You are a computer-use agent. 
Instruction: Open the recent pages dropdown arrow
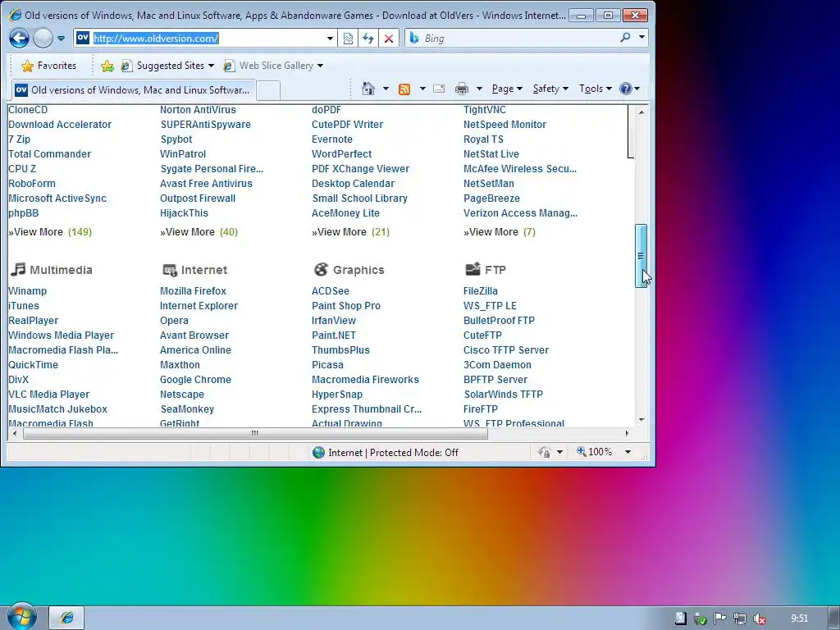click(61, 39)
